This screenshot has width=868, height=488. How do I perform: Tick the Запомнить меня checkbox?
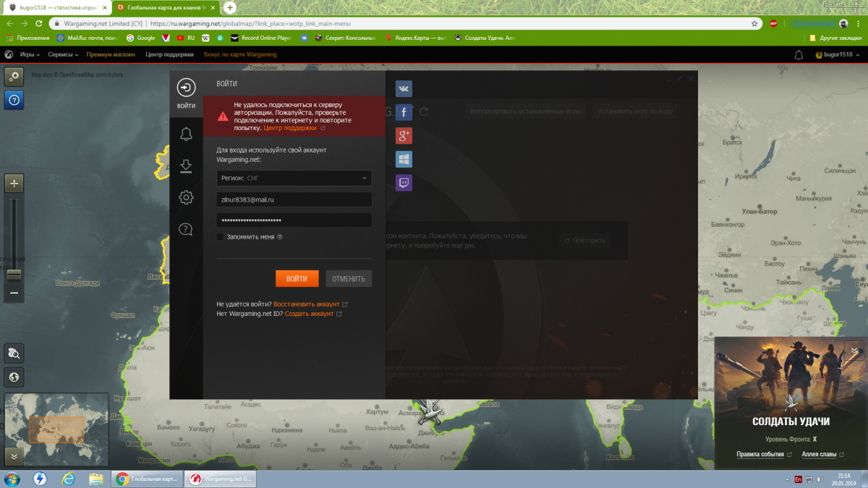click(x=220, y=236)
